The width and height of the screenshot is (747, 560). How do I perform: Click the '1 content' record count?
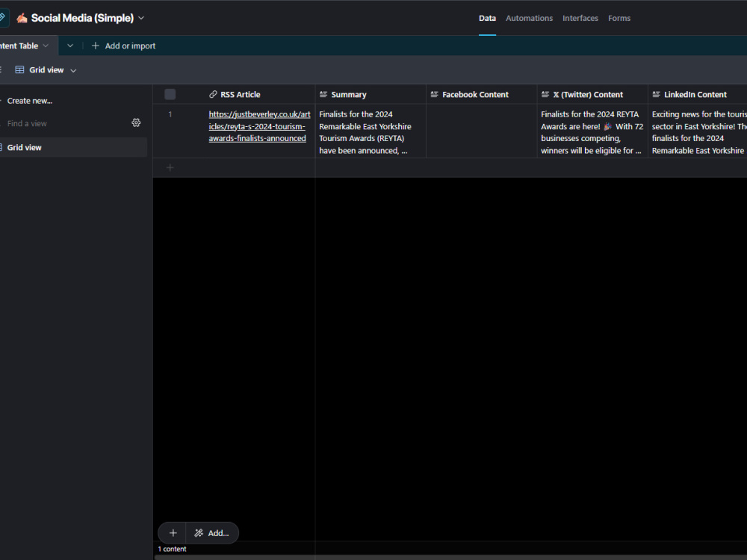[x=172, y=549]
